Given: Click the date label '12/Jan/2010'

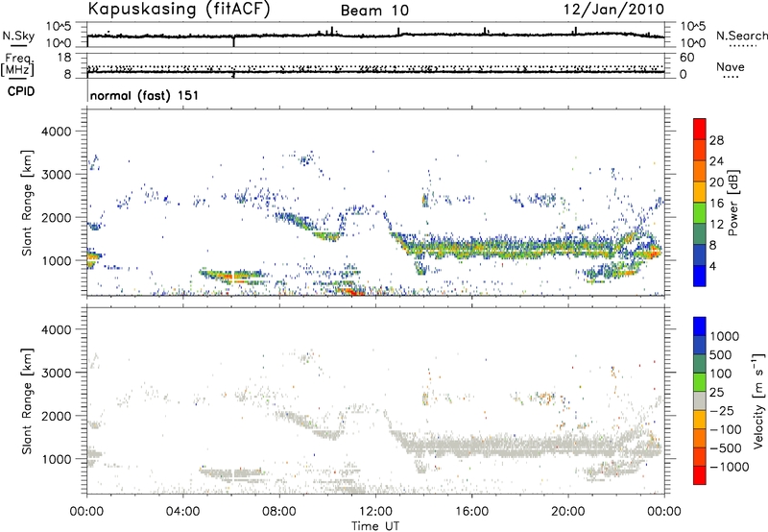Looking at the screenshot, I should pos(613,10).
